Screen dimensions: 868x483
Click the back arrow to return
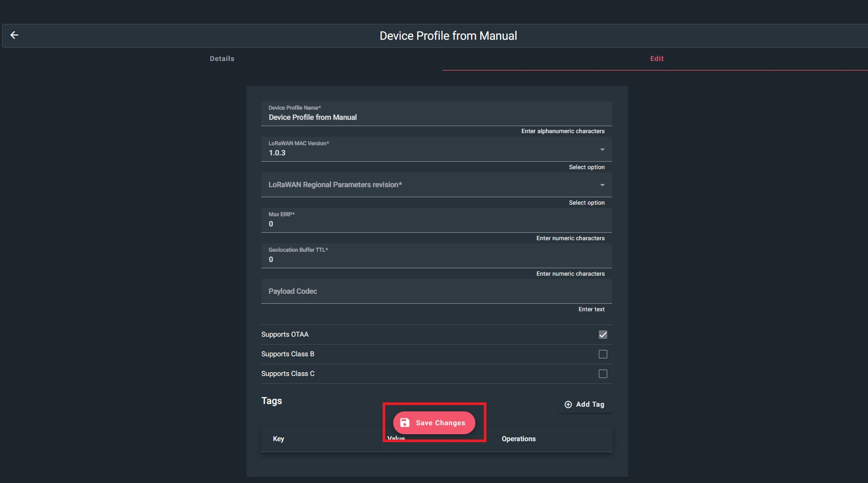(14, 35)
